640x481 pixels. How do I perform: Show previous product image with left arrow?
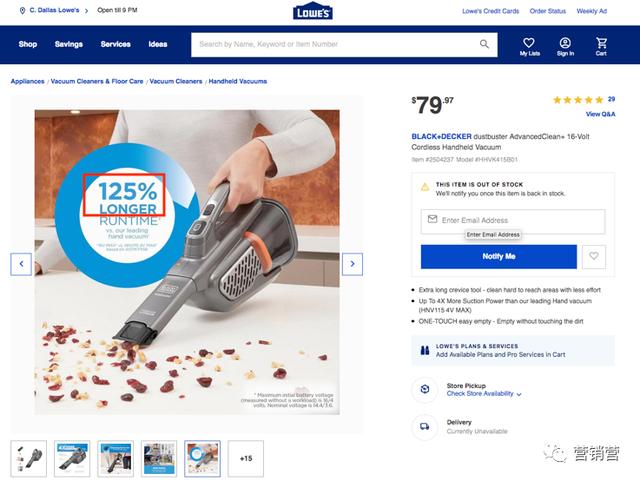point(21,264)
